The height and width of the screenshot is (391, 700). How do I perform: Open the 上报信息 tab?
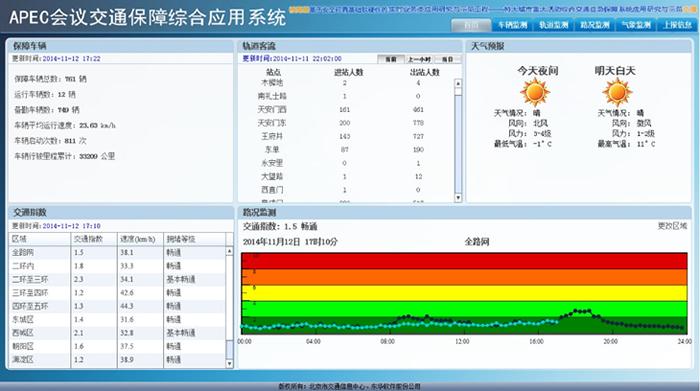[x=677, y=25]
